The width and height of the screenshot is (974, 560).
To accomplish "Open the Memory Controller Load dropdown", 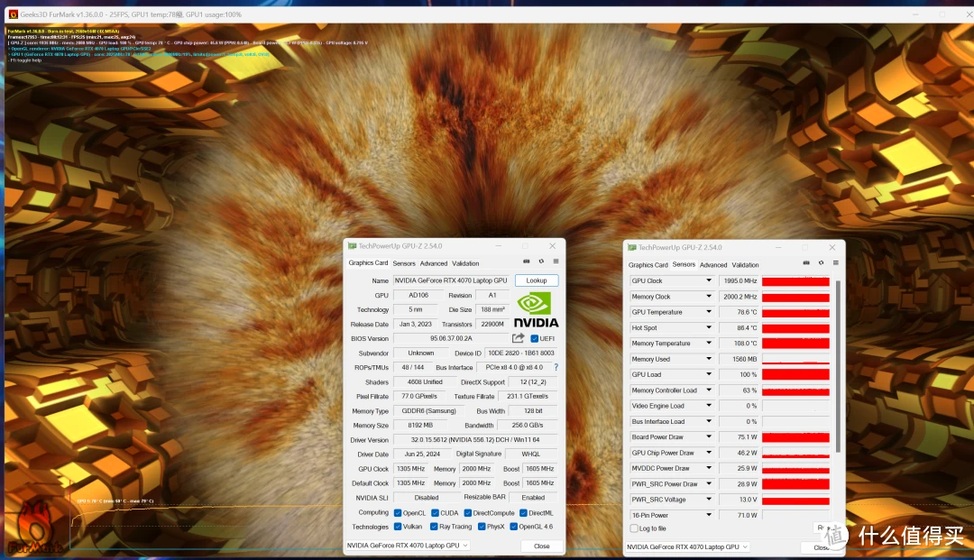I will [x=709, y=390].
